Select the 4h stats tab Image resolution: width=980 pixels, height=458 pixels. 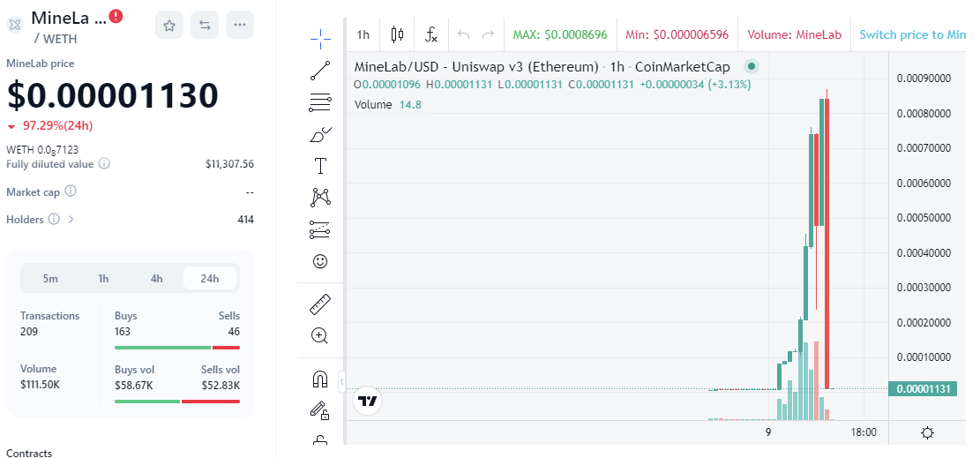157,279
